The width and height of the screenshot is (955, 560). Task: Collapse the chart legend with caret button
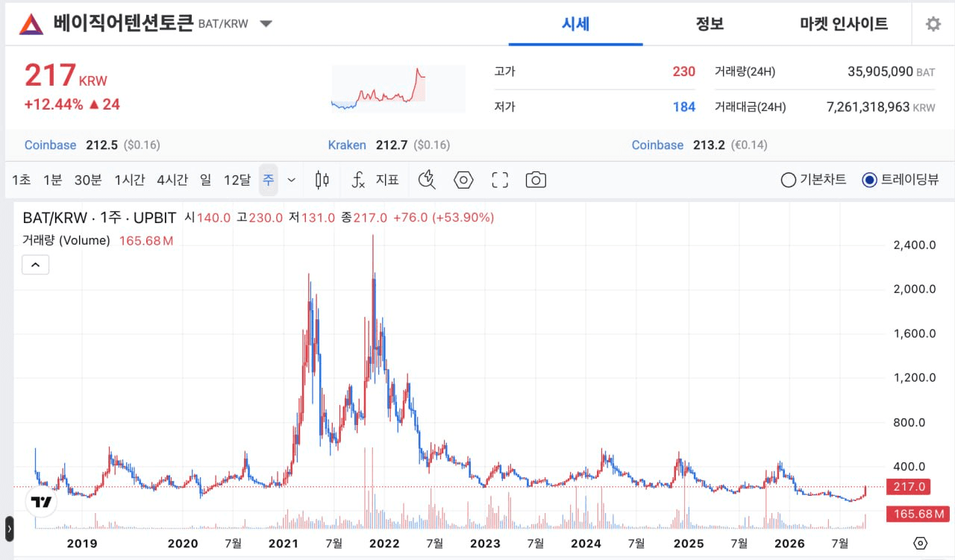click(36, 264)
